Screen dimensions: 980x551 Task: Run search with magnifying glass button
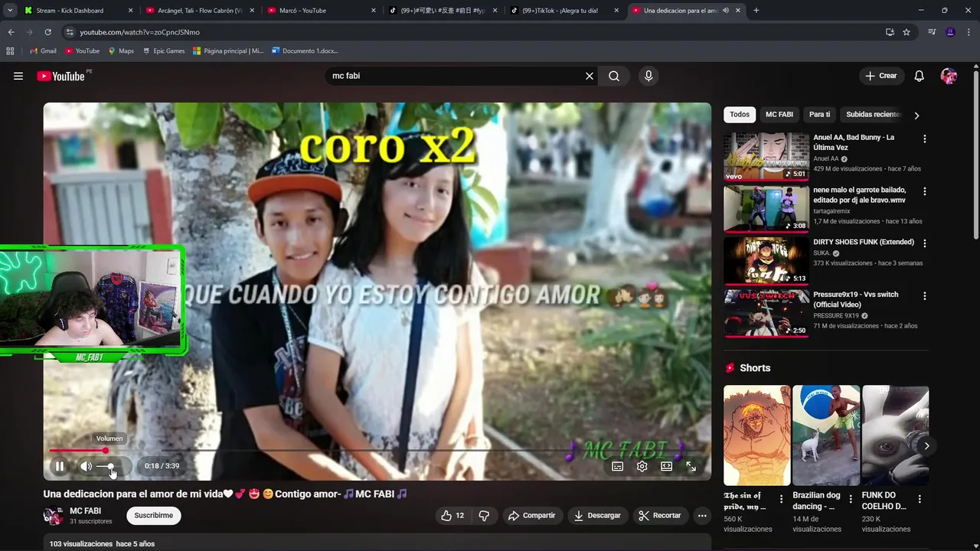tap(614, 76)
